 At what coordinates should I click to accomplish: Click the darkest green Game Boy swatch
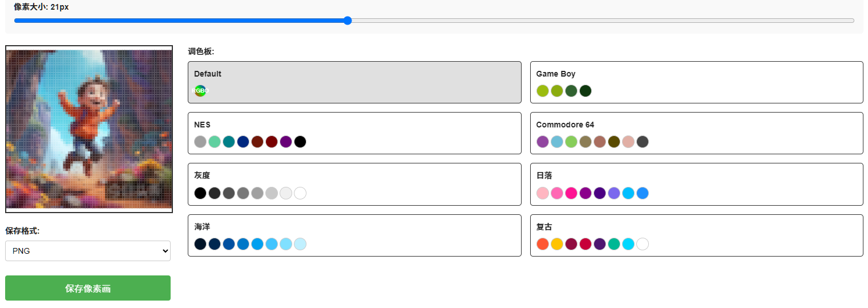[586, 91]
